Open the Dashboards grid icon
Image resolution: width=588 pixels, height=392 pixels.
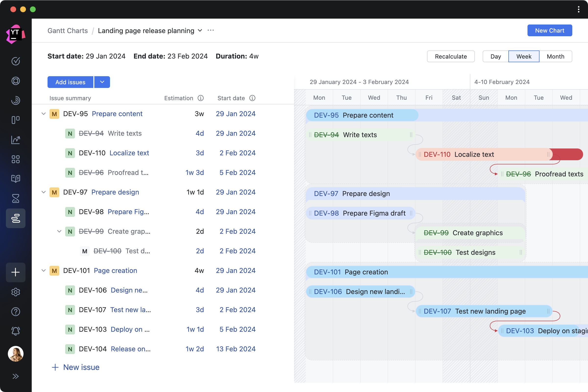click(x=15, y=159)
